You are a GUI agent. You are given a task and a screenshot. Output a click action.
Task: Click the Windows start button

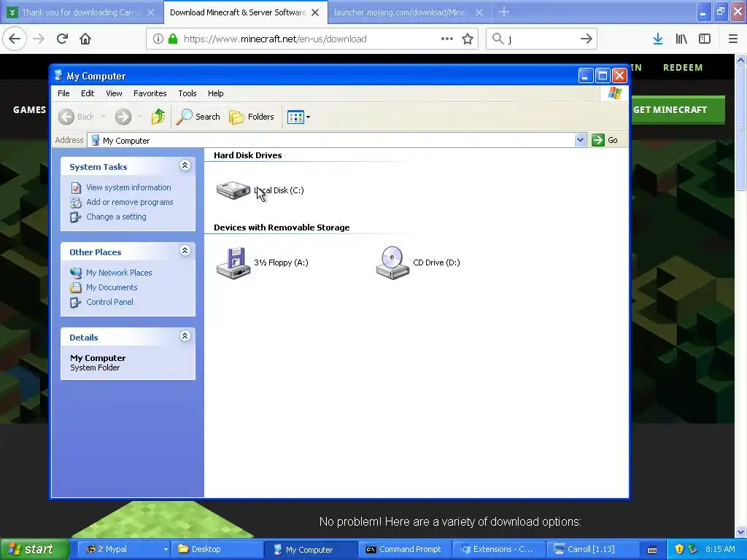(x=34, y=549)
